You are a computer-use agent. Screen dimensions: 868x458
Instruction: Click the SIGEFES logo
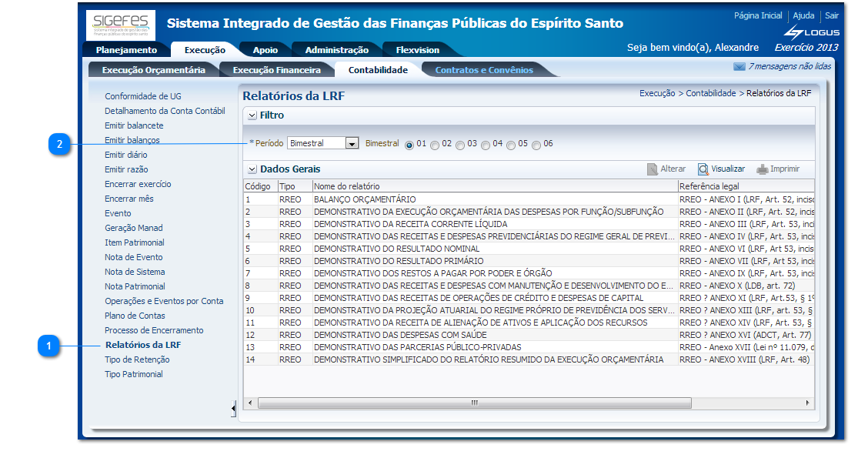(120, 26)
